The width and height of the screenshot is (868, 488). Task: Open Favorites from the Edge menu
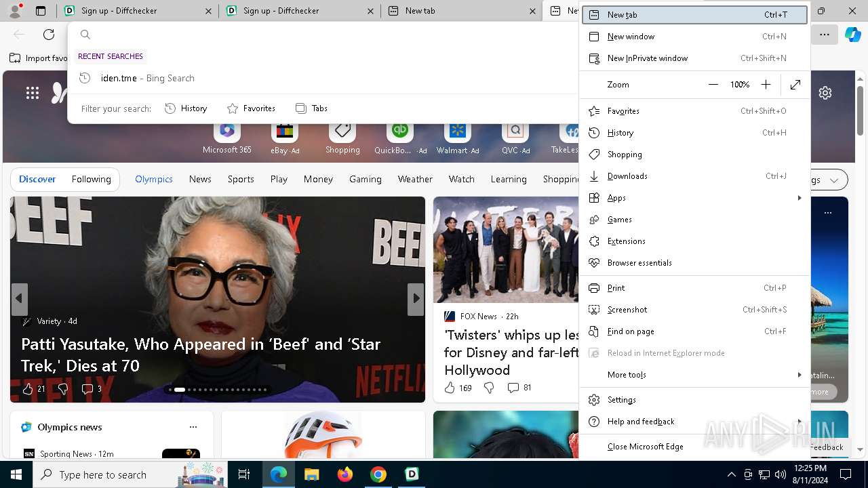coord(695,111)
